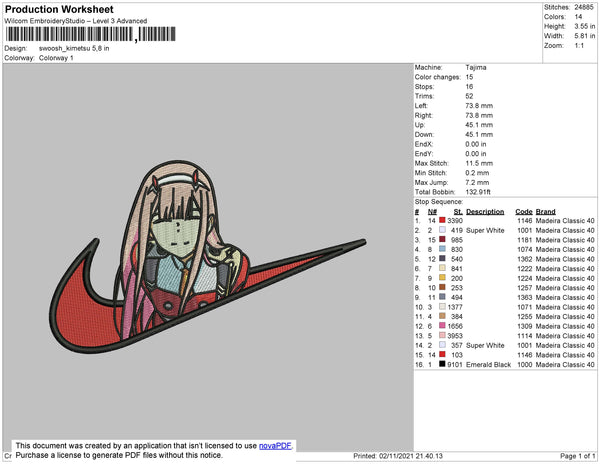Click the red swatch for stop 1 (3390 stitches)

coord(442,220)
